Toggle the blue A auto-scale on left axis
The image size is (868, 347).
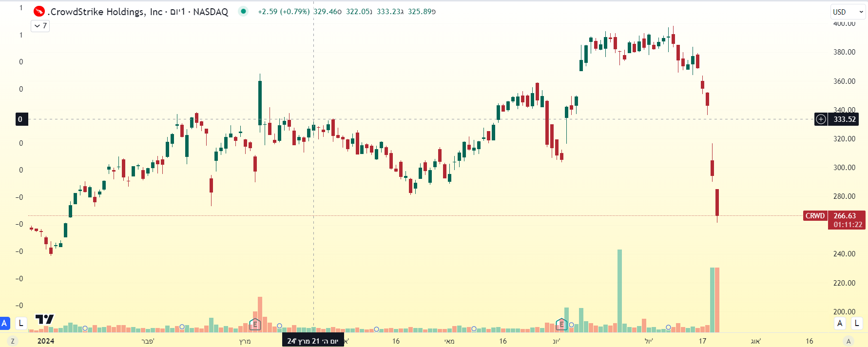point(5,323)
